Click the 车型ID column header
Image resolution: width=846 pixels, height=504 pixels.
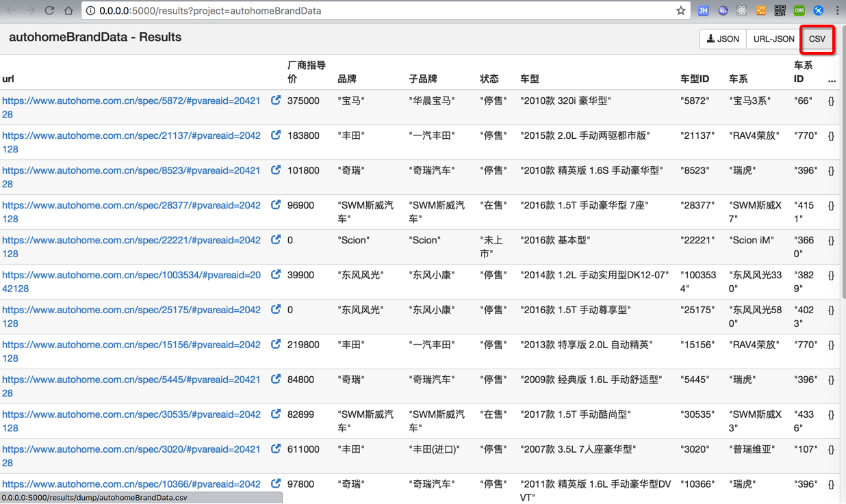tap(695, 79)
